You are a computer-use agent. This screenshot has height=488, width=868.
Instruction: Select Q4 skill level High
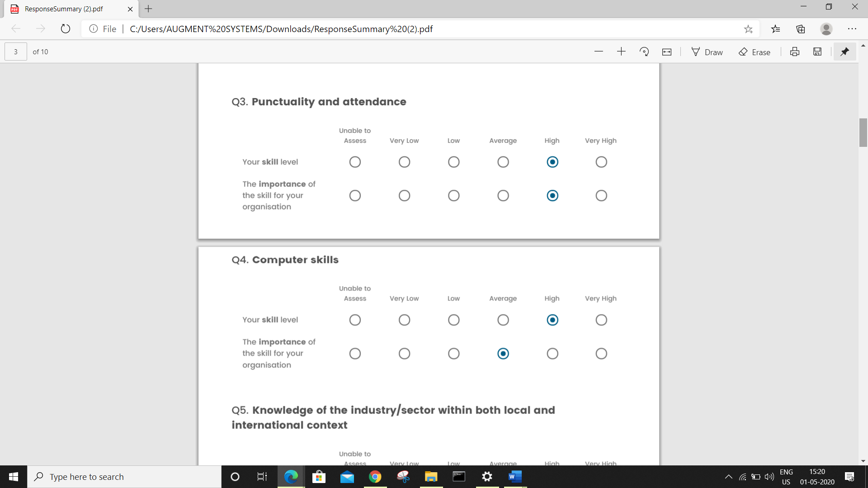point(552,320)
